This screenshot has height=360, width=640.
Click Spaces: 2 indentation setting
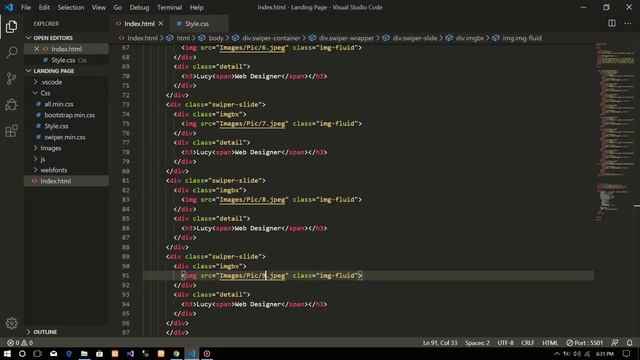(x=477, y=343)
